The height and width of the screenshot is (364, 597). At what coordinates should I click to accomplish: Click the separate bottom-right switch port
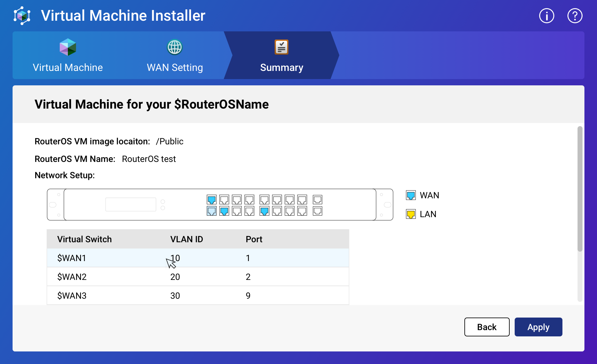(x=318, y=211)
